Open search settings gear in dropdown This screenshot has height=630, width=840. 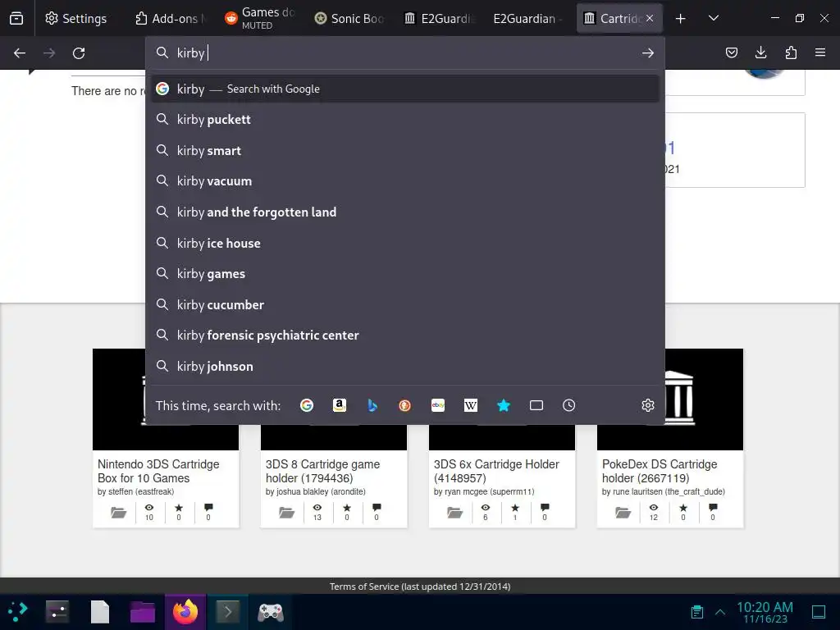648,405
